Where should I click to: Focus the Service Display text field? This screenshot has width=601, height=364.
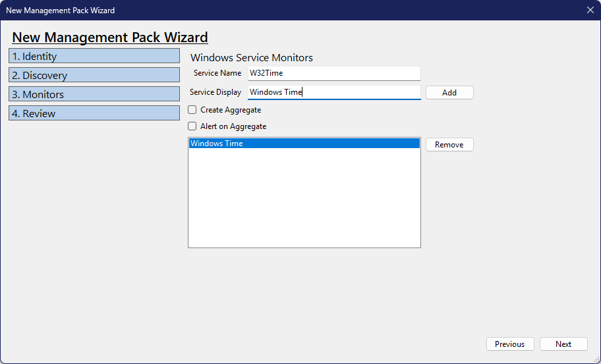[333, 92]
